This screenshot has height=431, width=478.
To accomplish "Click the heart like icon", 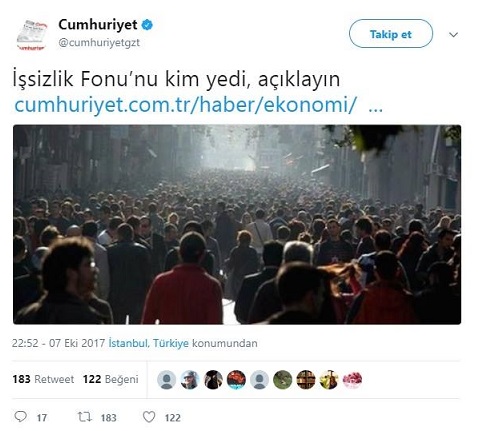I will pyautogui.click(x=149, y=417).
